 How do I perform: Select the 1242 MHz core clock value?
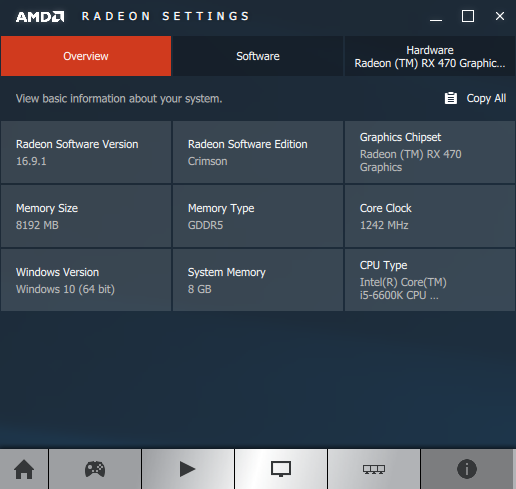coord(384,225)
